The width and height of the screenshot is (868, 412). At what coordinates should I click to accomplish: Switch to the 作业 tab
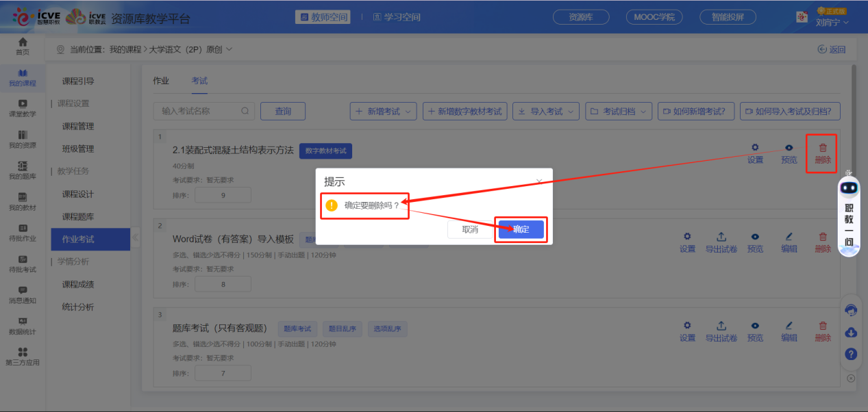[x=160, y=80]
